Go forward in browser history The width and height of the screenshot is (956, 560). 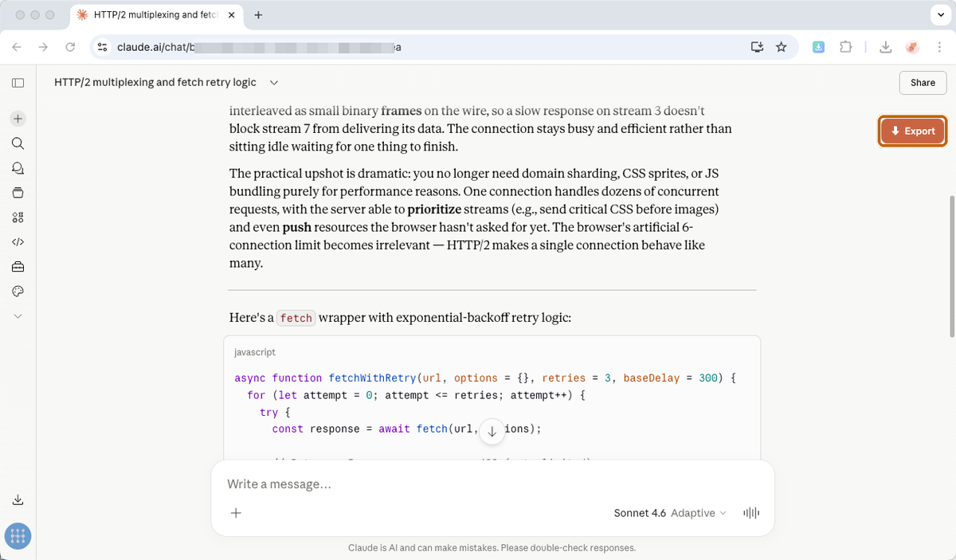point(43,48)
